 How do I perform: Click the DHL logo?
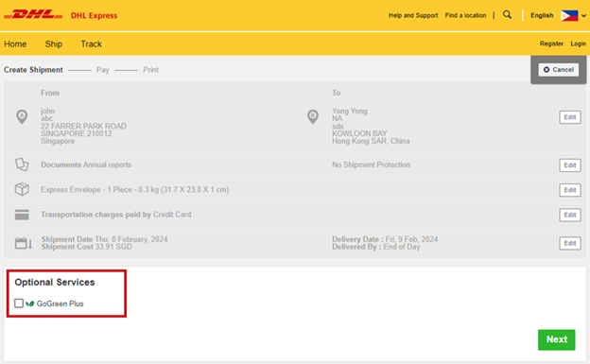click(33, 15)
